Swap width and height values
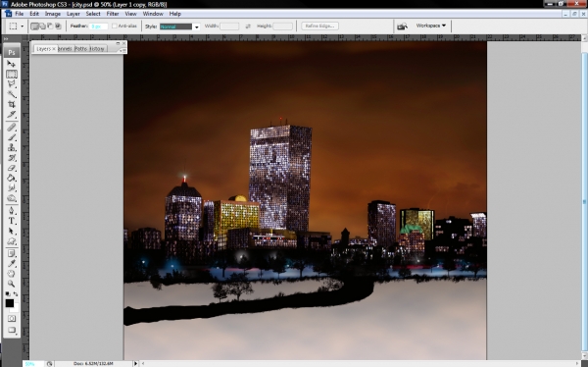 tap(248, 26)
